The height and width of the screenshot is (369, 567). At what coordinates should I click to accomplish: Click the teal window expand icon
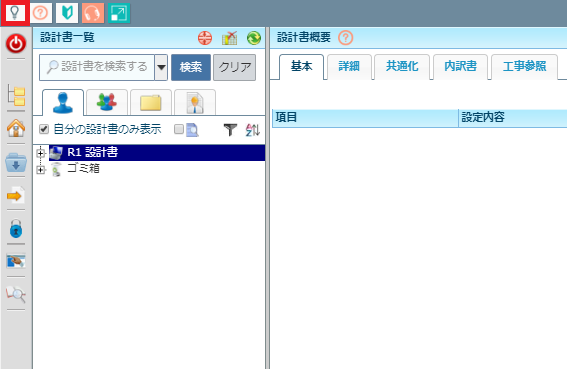[x=119, y=13]
